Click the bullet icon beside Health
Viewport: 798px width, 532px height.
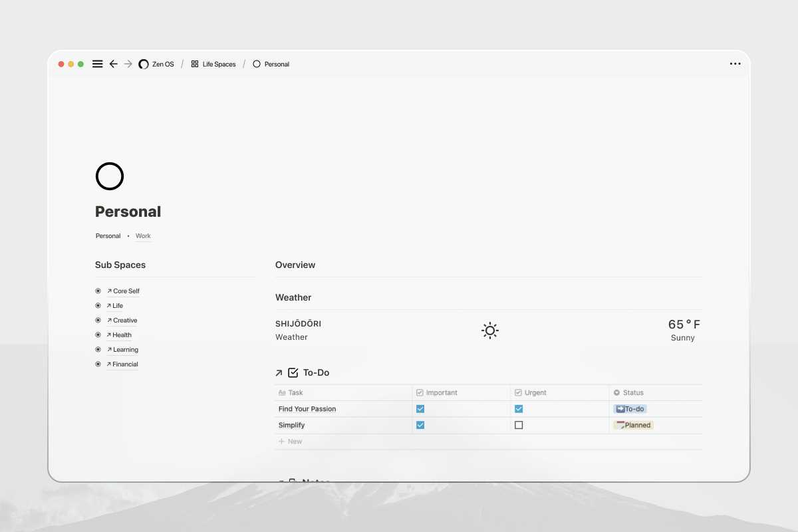tap(98, 335)
